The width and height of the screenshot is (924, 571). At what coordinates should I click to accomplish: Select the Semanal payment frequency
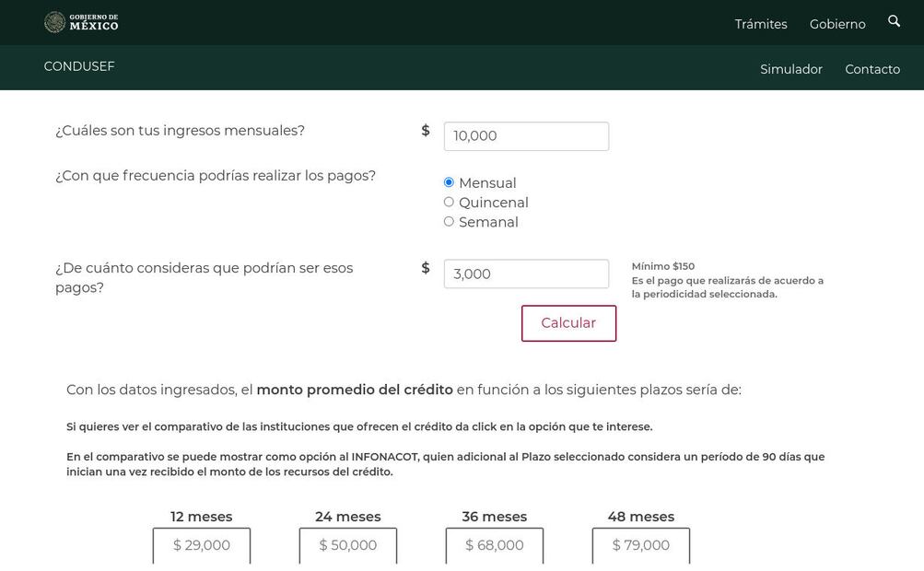pyautogui.click(x=449, y=222)
